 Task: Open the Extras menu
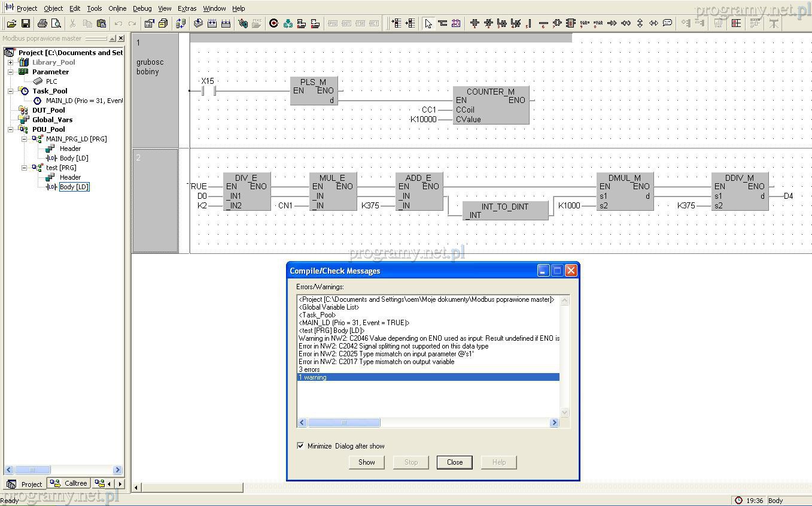[x=187, y=8]
